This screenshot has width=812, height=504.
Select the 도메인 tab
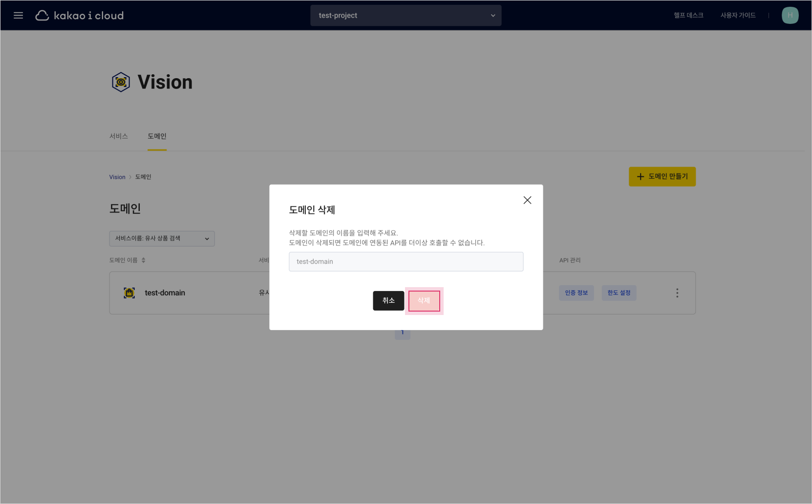pos(157,136)
